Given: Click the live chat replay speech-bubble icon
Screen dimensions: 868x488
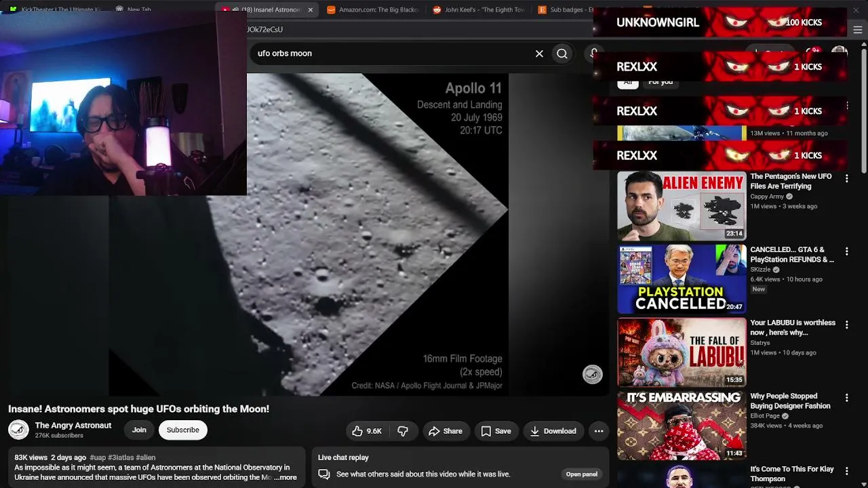Looking at the screenshot, I should (x=324, y=474).
